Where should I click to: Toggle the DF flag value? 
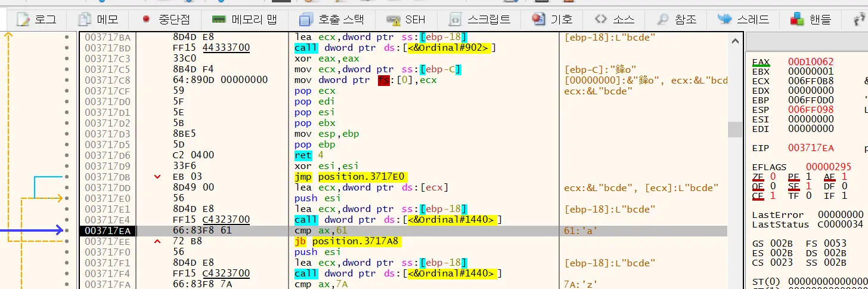(x=844, y=186)
